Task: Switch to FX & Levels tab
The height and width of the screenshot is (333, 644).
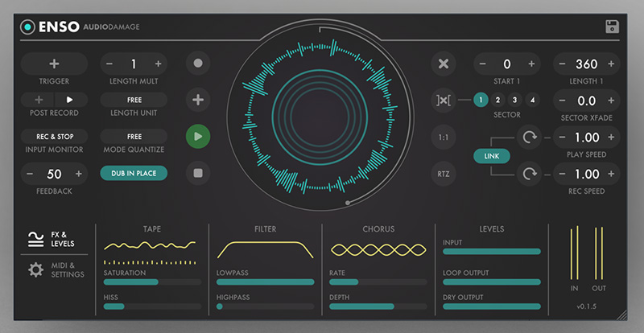Action: [51, 239]
